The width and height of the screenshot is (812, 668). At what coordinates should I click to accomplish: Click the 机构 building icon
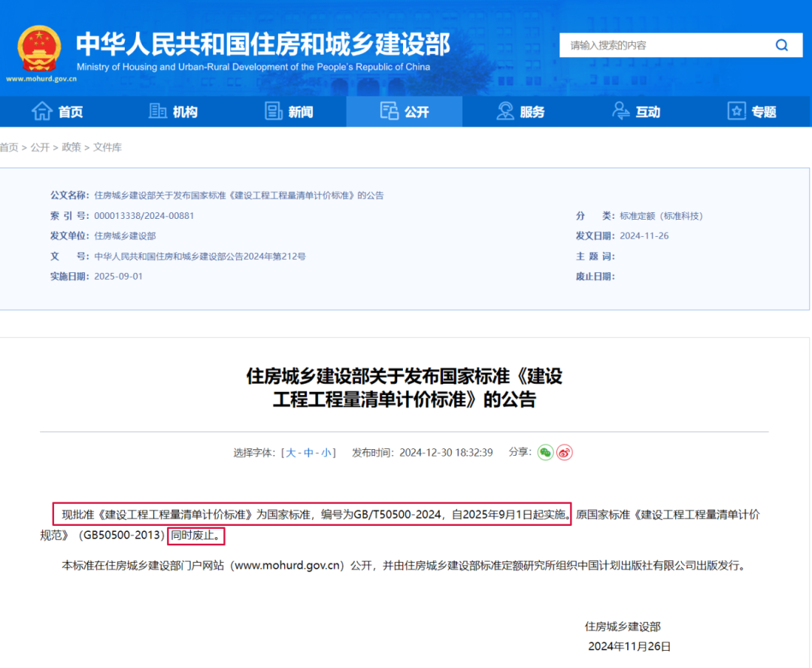click(x=158, y=111)
